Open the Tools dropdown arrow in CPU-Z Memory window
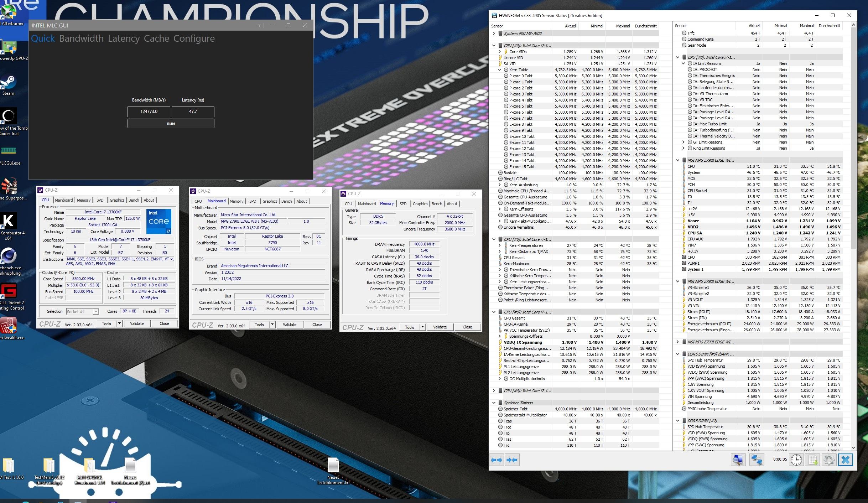This screenshot has width=868, height=503. (x=422, y=327)
